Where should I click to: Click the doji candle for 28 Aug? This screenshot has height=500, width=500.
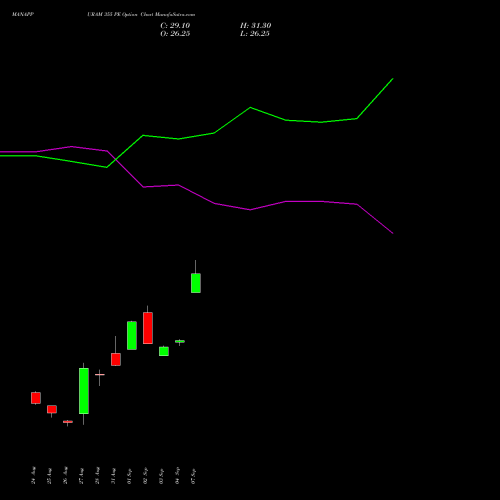pyautogui.click(x=100, y=375)
